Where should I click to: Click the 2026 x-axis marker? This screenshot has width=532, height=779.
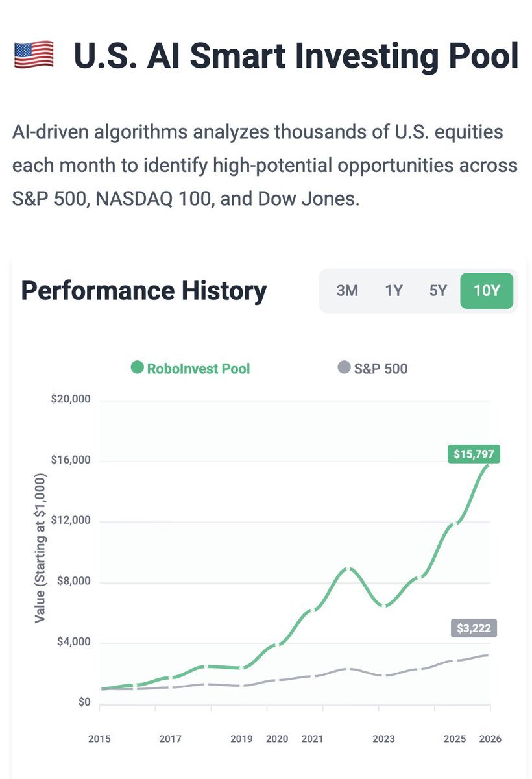(490, 739)
